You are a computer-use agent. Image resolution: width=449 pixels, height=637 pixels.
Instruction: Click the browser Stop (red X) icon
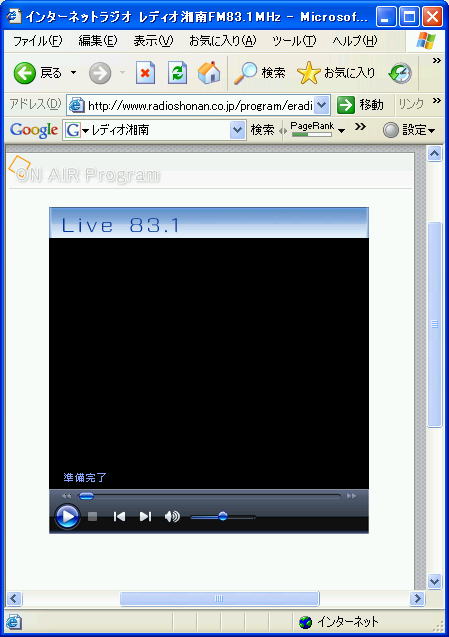[145, 73]
